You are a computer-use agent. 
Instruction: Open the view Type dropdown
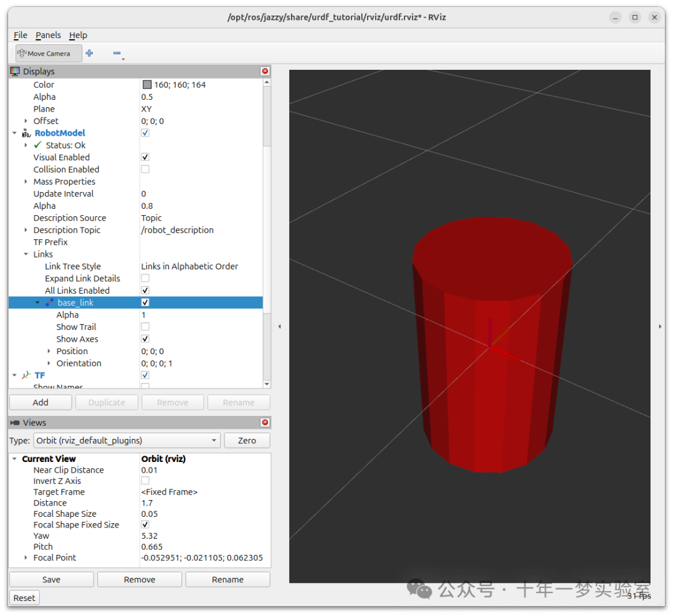pos(126,440)
